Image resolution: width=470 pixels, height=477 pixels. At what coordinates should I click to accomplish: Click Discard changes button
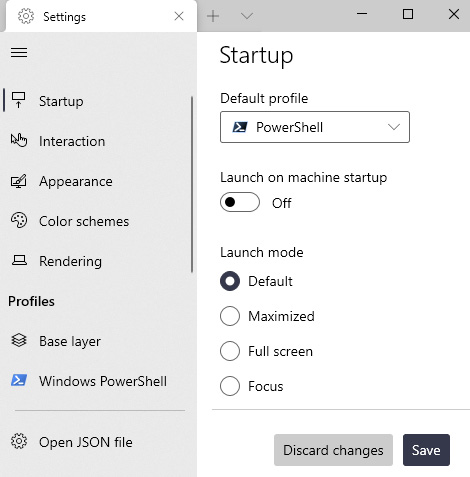coord(333,450)
